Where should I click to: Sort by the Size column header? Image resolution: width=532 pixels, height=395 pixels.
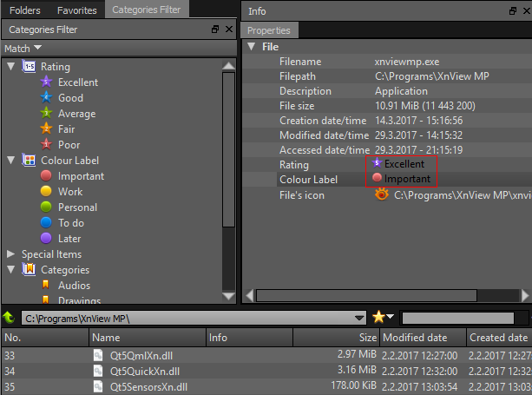[x=336, y=338]
